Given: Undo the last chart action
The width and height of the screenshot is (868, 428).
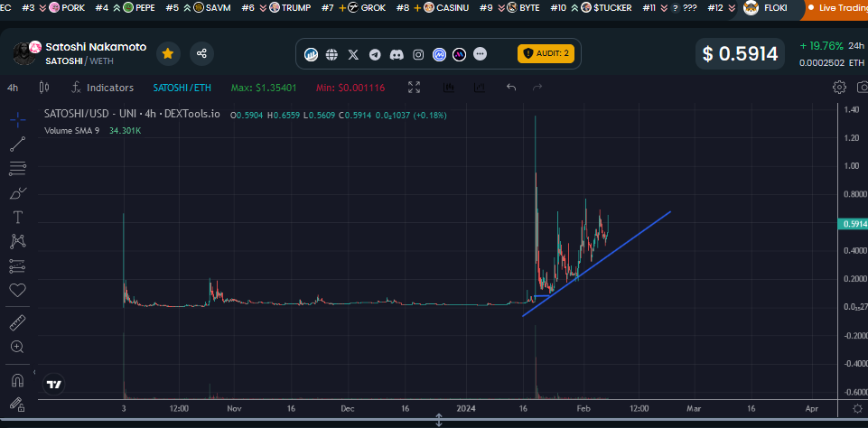Looking at the screenshot, I should pyautogui.click(x=511, y=88).
